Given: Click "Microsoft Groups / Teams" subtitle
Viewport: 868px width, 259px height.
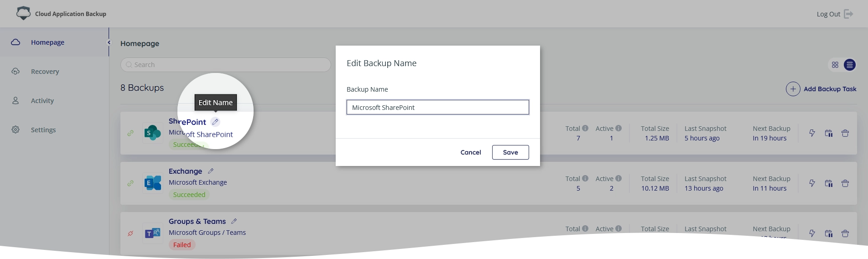Looking at the screenshot, I should (207, 233).
